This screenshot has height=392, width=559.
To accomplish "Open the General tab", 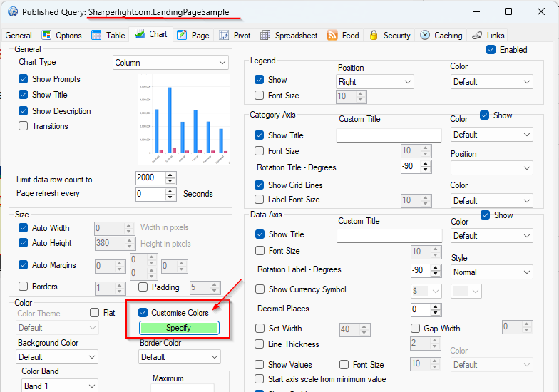I will [x=19, y=36].
